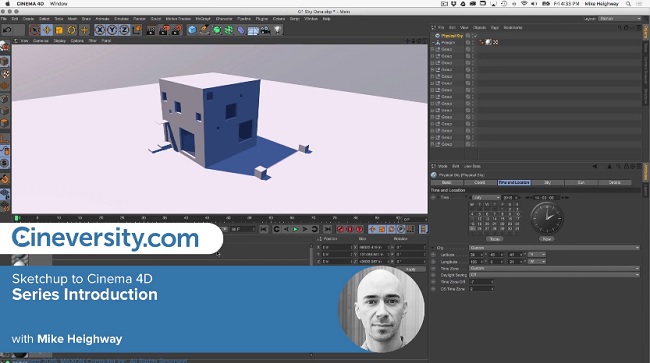Switch to the Sky tab
The width and height of the screenshot is (650, 363).
548,183
